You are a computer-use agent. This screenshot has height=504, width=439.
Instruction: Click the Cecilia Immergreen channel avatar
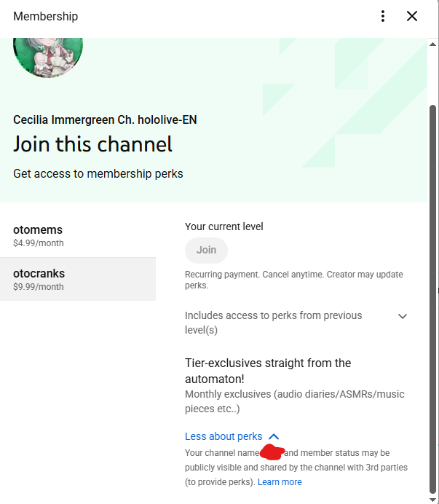[x=48, y=58]
